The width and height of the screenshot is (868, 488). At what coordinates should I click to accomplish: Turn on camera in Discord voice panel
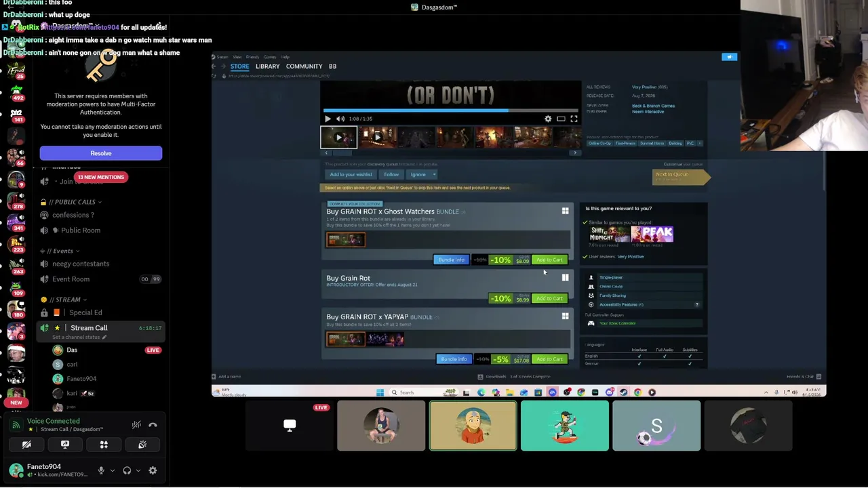(26, 445)
